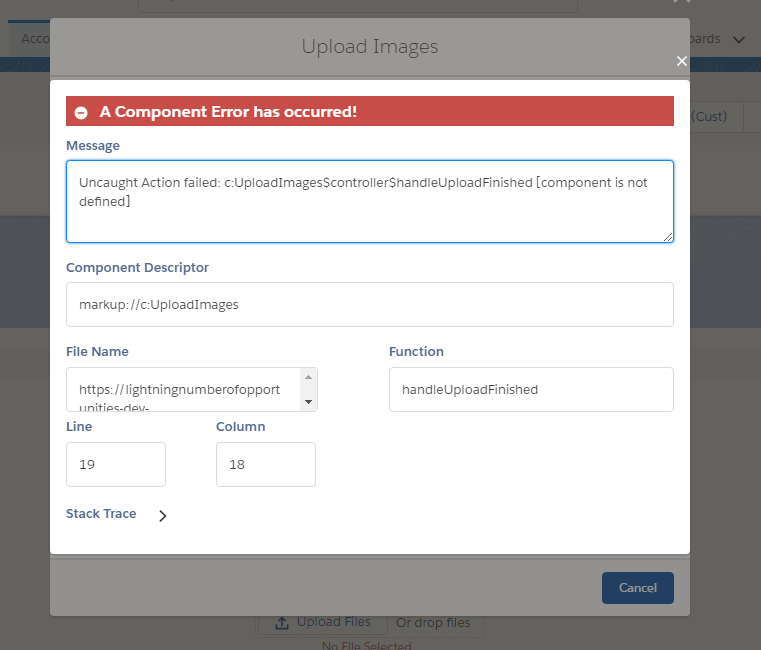This screenshot has height=650, width=761.
Task: Grab the Message textarea resize handle
Action: 668,236
